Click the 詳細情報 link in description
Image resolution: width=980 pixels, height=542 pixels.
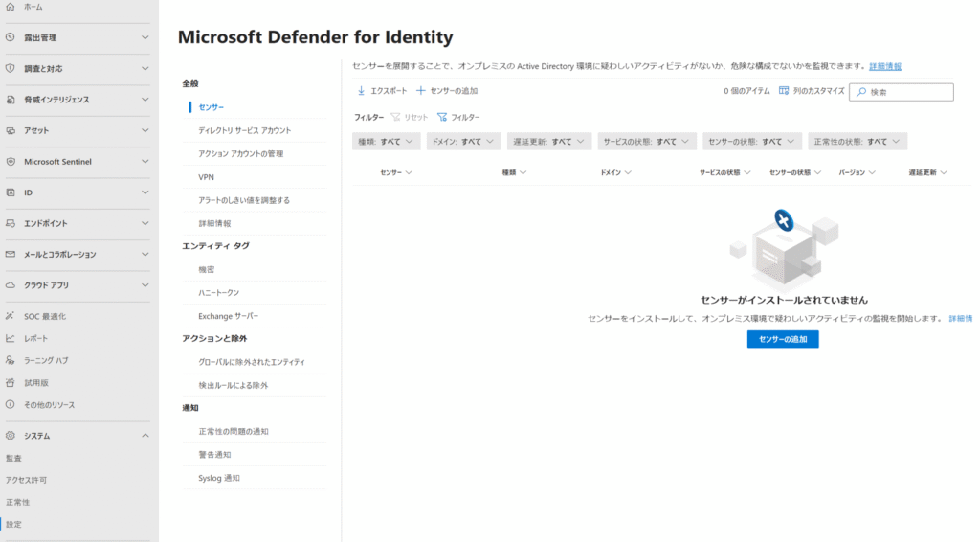(885, 66)
